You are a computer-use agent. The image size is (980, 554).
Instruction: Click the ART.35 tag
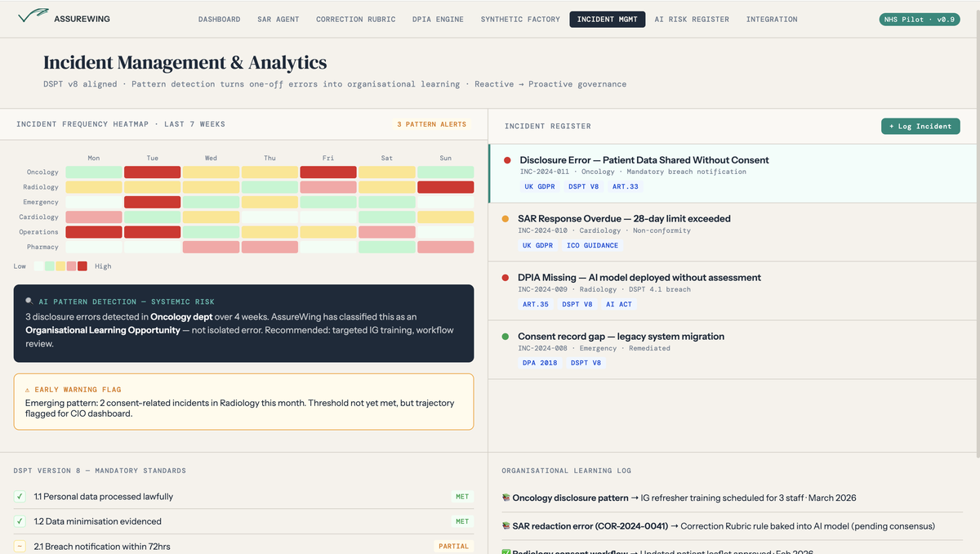point(536,304)
